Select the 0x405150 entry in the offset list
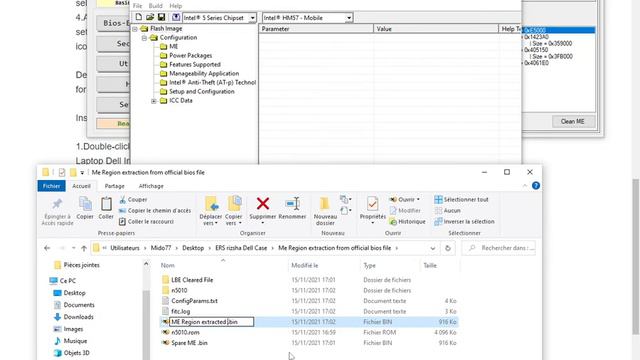 pos(536,50)
